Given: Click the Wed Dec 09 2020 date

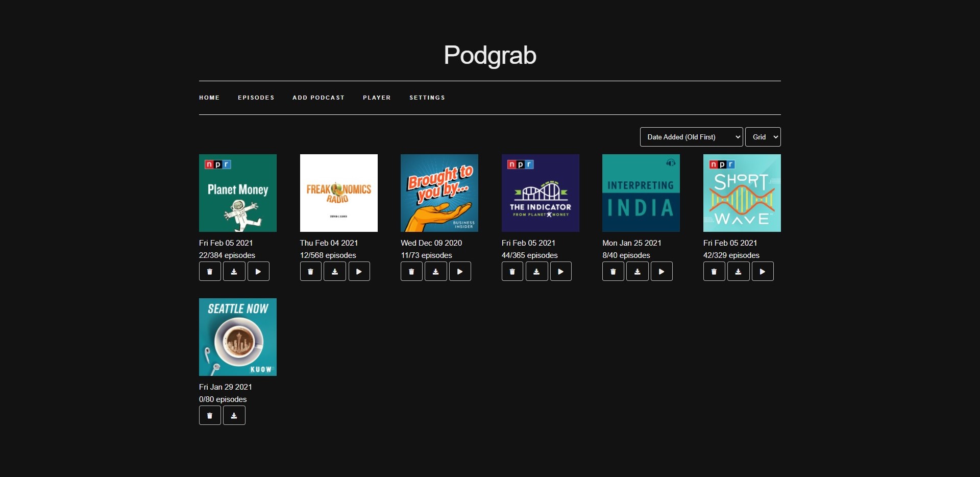Looking at the screenshot, I should pos(431,243).
